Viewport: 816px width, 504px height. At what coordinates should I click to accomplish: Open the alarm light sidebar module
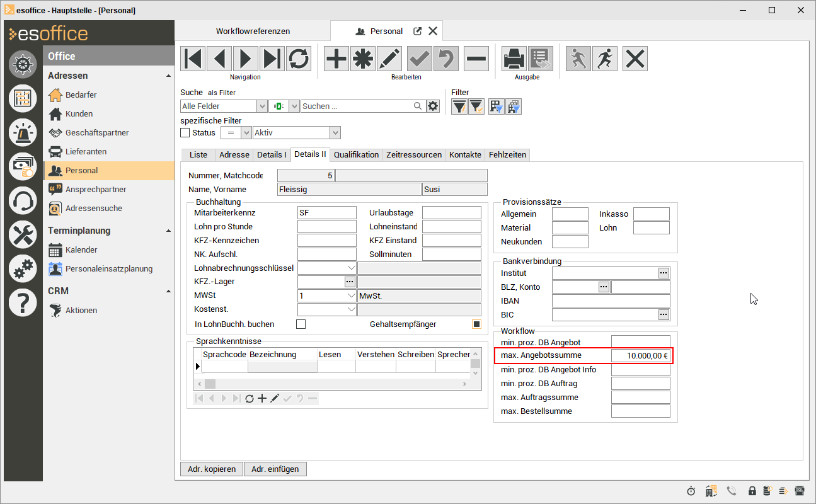pyautogui.click(x=23, y=132)
